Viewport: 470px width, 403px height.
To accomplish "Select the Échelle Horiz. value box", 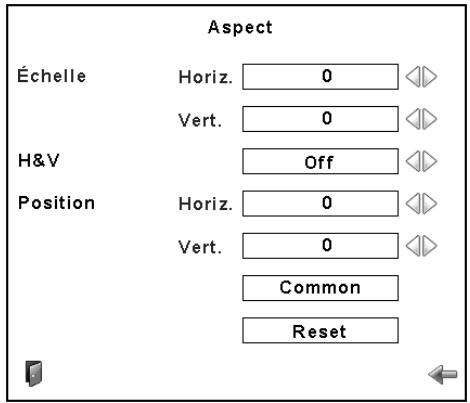I will coord(320,77).
